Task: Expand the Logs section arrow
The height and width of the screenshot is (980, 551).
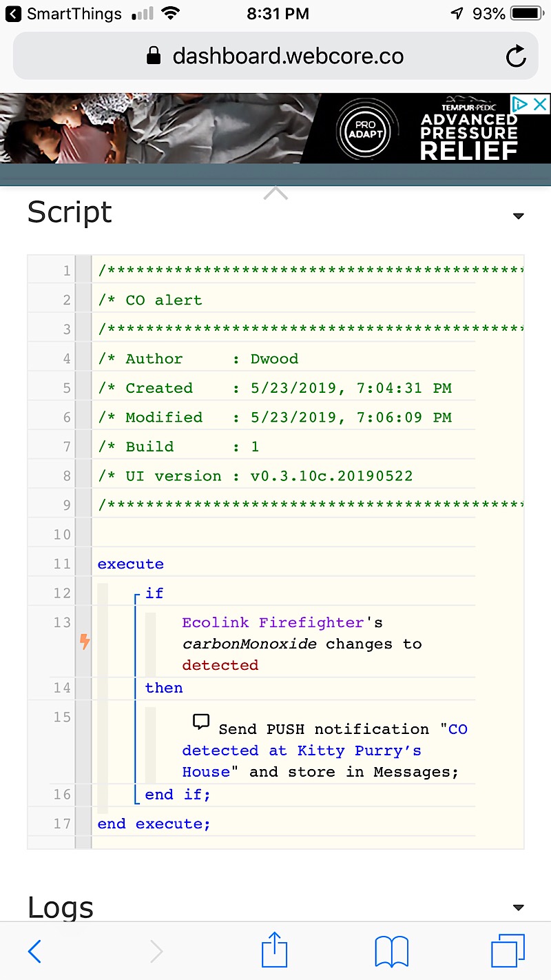Action: [519, 908]
